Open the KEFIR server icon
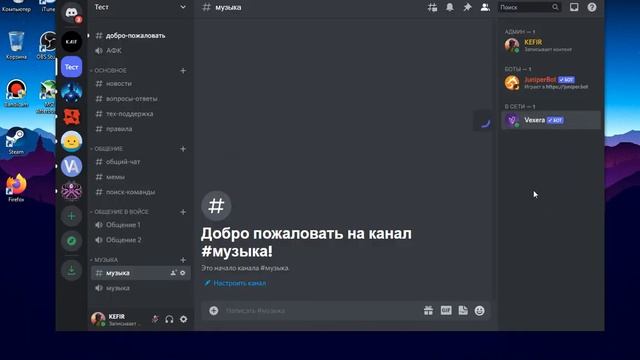This screenshot has width=640, height=360. point(71,41)
